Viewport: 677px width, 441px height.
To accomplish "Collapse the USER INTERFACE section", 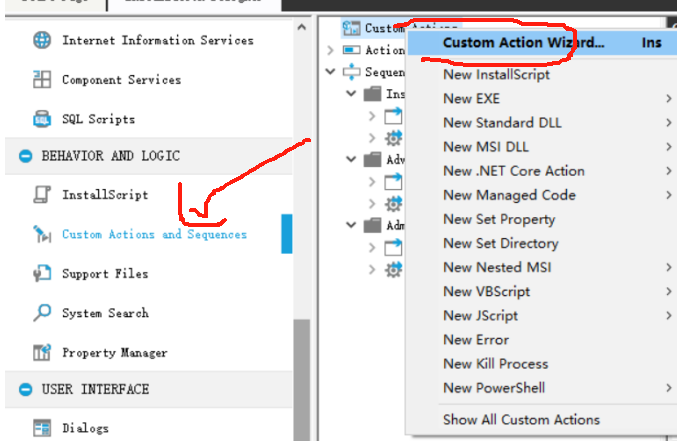I will [25, 389].
